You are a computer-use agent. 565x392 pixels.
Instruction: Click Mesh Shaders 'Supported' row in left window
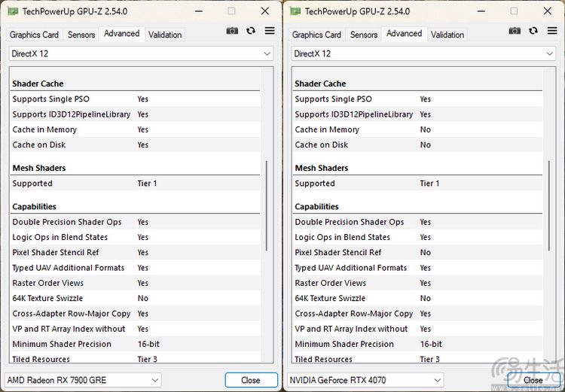135,184
